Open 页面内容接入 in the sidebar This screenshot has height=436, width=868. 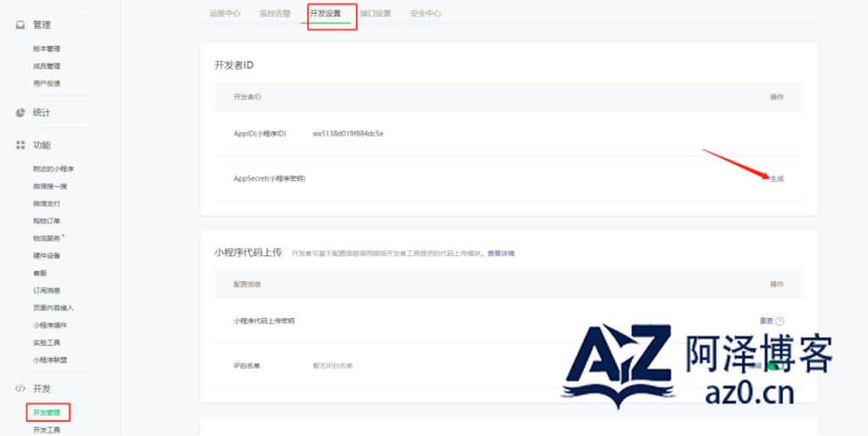(x=53, y=307)
